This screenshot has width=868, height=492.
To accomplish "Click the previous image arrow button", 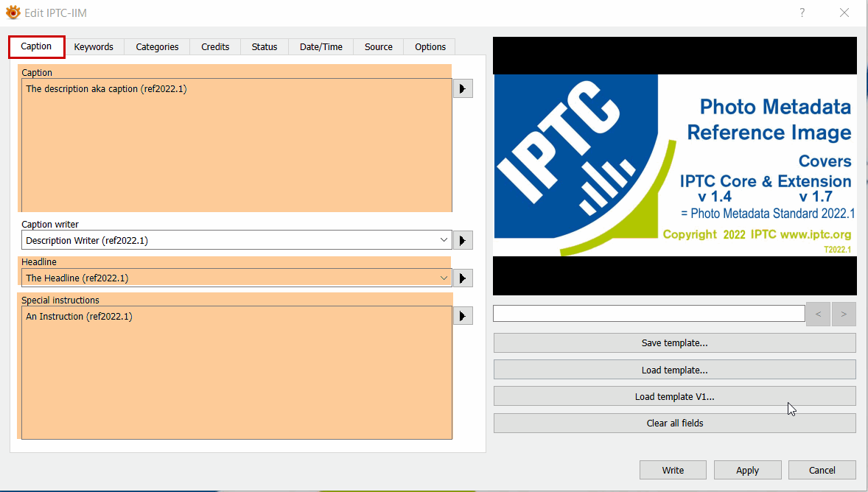I will coord(818,314).
